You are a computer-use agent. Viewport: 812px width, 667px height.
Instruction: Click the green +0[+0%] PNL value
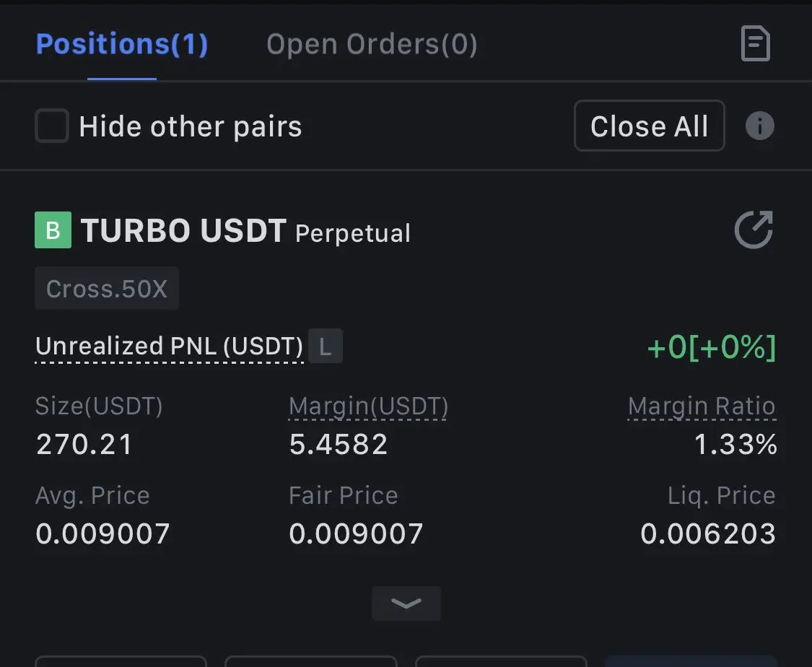(712, 346)
